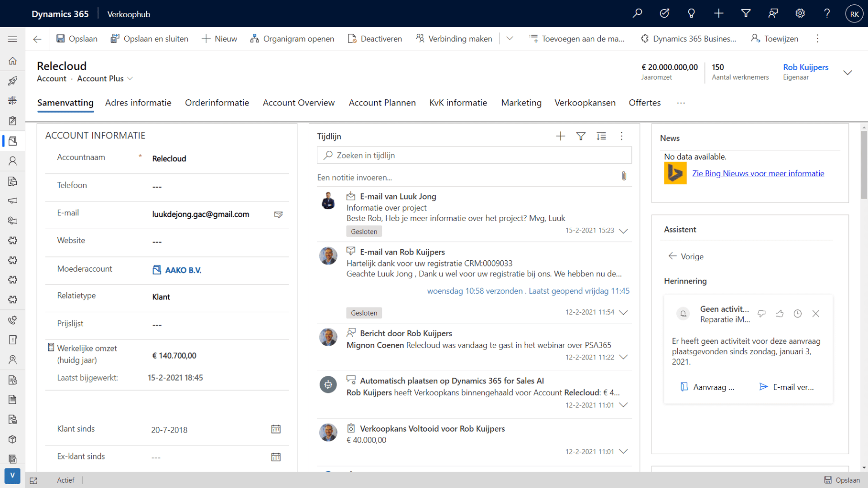The height and width of the screenshot is (488, 868).
Task: Select the Offertes tab
Action: [x=645, y=103]
